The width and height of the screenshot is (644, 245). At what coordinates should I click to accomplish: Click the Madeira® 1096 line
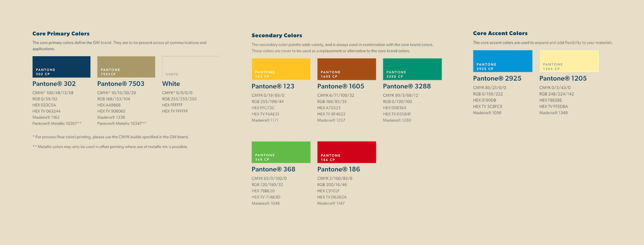pyautogui.click(x=487, y=112)
